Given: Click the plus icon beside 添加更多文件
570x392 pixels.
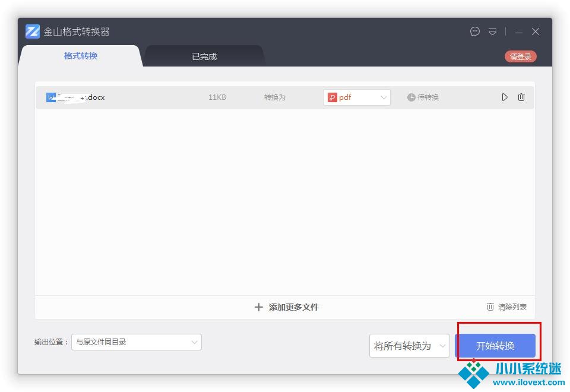Looking at the screenshot, I should (x=258, y=307).
